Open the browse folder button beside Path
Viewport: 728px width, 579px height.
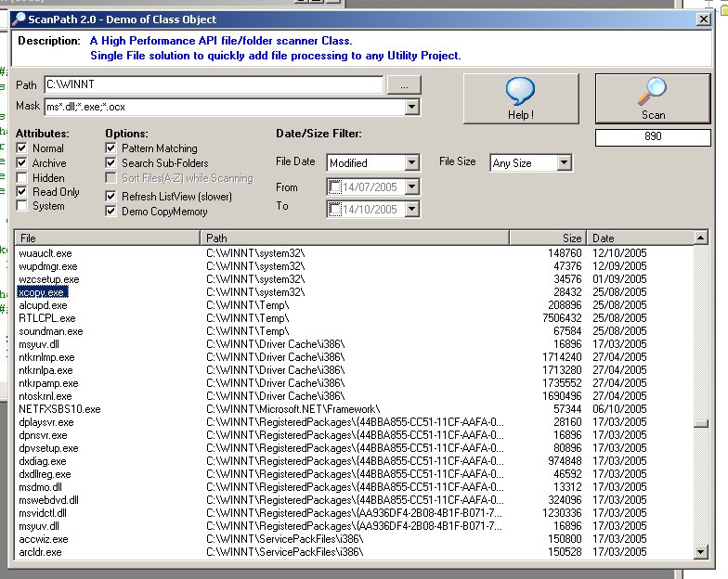403,85
